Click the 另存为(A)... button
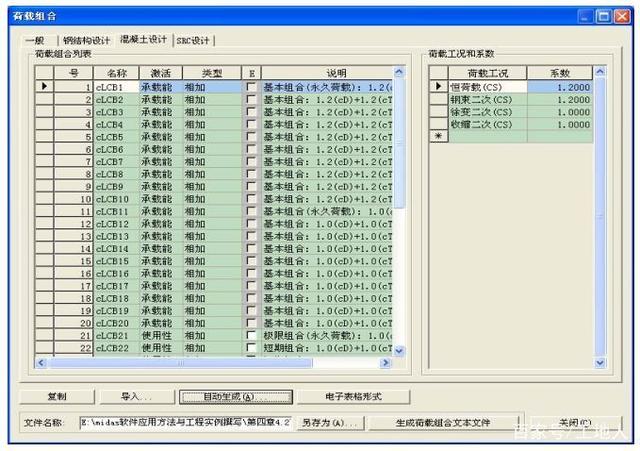 pyautogui.click(x=329, y=422)
